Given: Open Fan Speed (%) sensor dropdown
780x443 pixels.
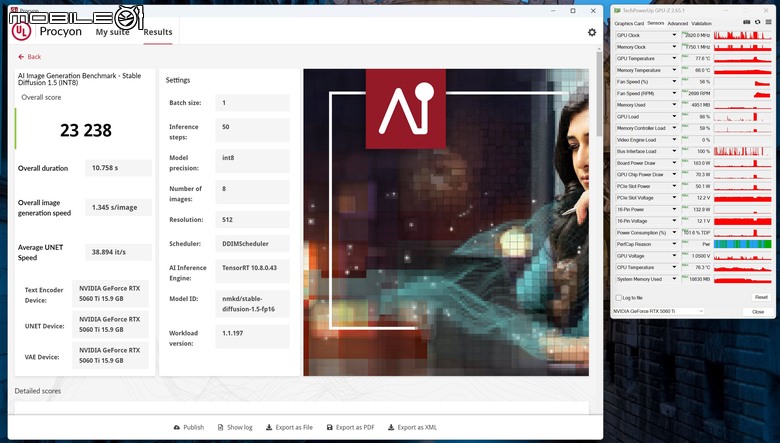Looking at the screenshot, I should (674, 82).
